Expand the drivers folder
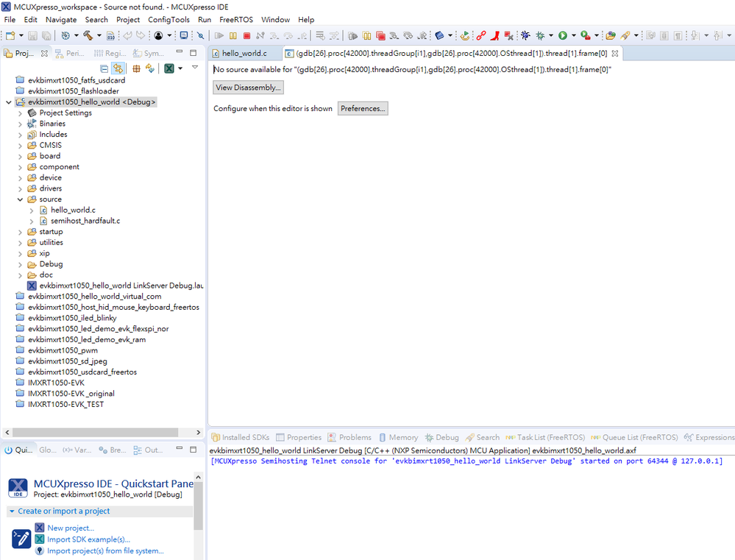Image resolution: width=735 pixels, height=560 pixels. point(20,188)
